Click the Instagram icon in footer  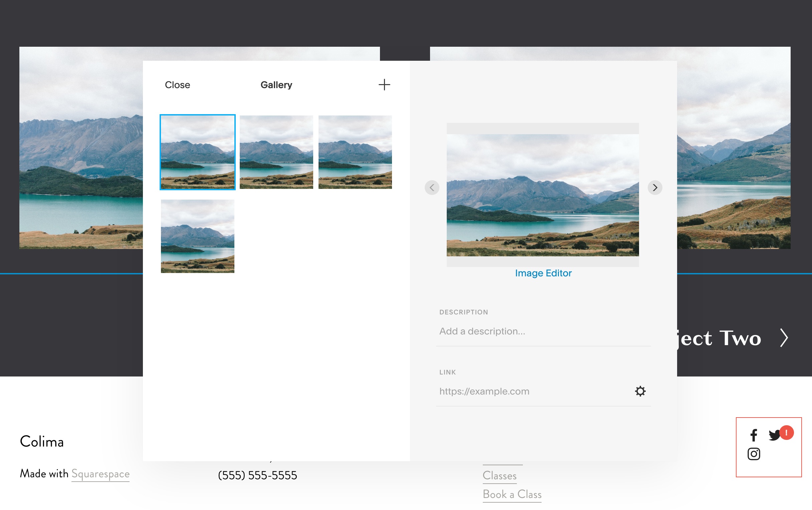[x=754, y=454]
